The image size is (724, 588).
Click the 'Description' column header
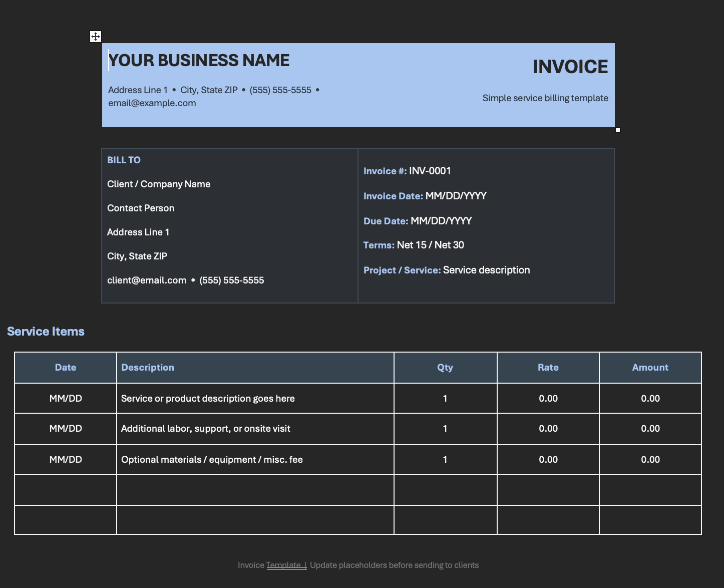pos(148,368)
